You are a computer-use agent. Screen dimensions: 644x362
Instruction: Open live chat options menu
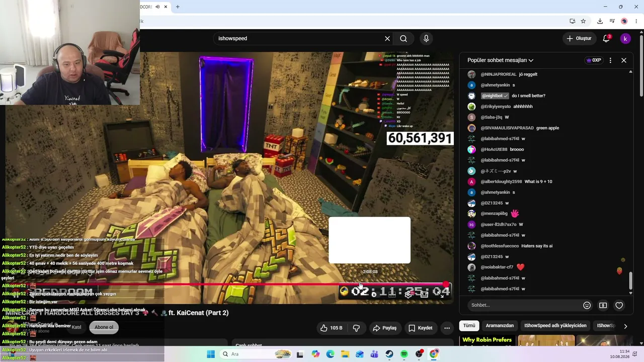tap(610, 60)
